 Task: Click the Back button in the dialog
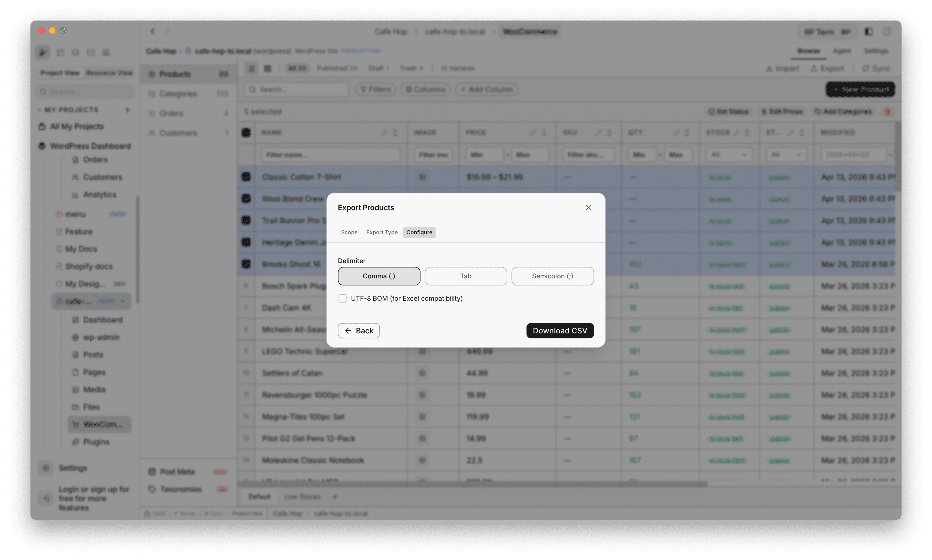[358, 330]
